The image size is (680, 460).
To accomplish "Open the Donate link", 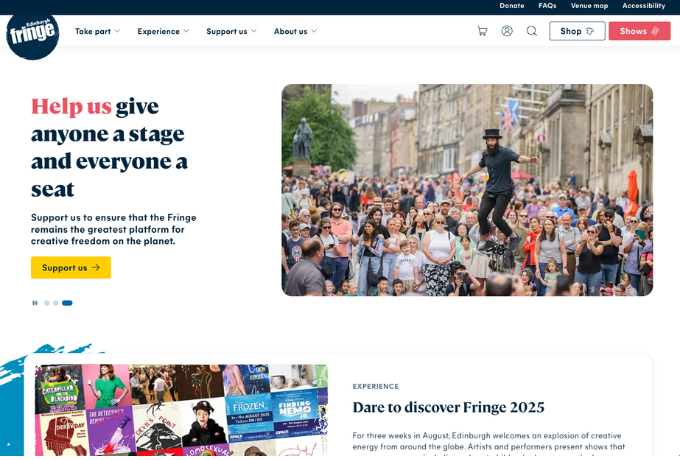I will click(x=512, y=6).
